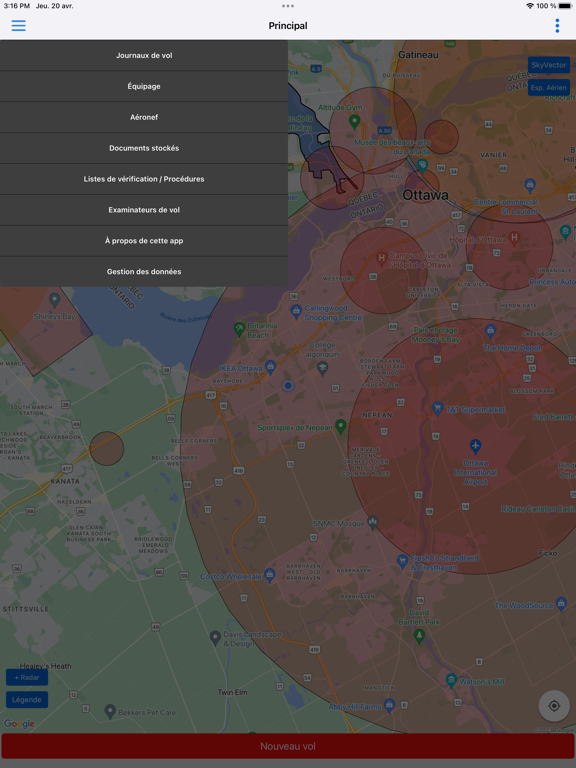Close the hamburger menu icon
The image size is (576, 768).
[19, 25]
